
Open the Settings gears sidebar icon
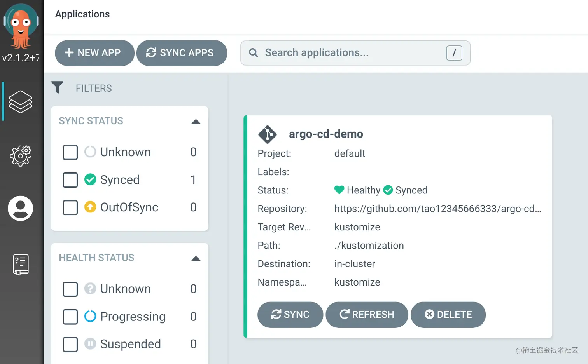(x=21, y=156)
